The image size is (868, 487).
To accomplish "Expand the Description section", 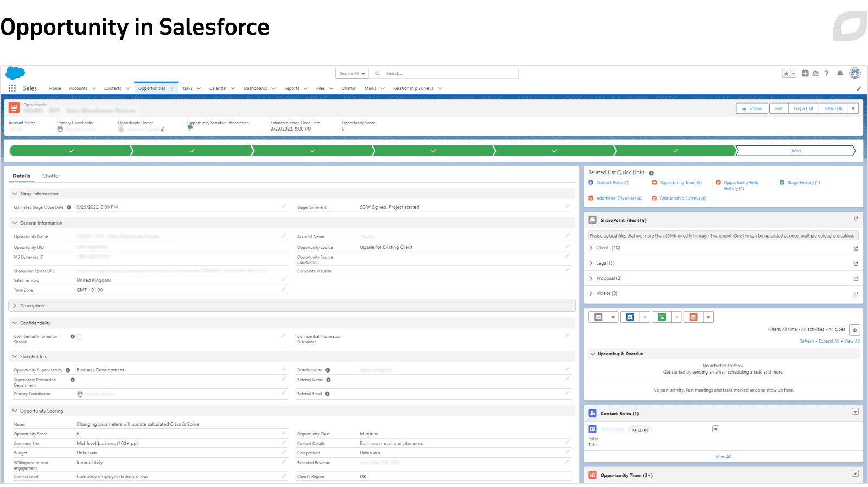I will (15, 306).
